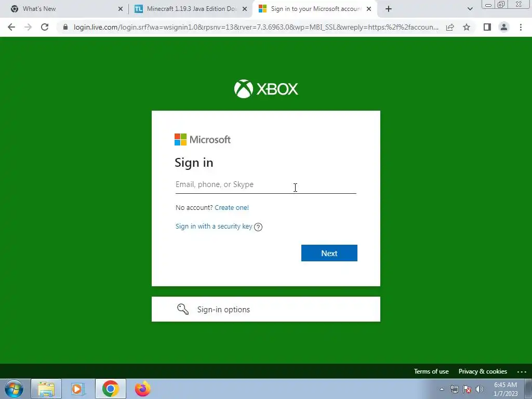532x399 pixels.
Task: Click the address bar URL
Action: pos(256,27)
